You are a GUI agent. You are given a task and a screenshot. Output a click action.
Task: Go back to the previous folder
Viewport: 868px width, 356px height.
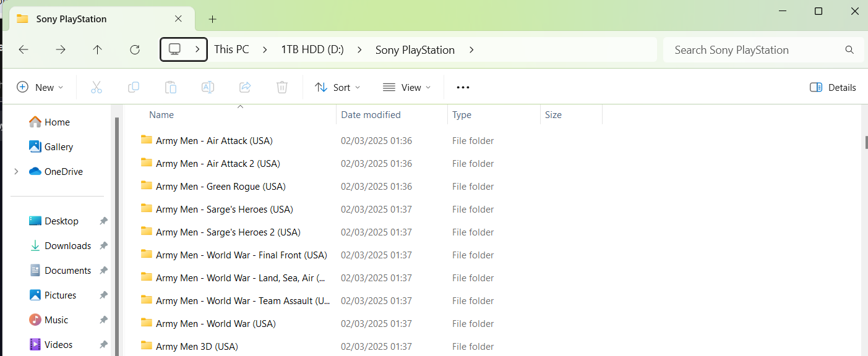pyautogui.click(x=24, y=50)
